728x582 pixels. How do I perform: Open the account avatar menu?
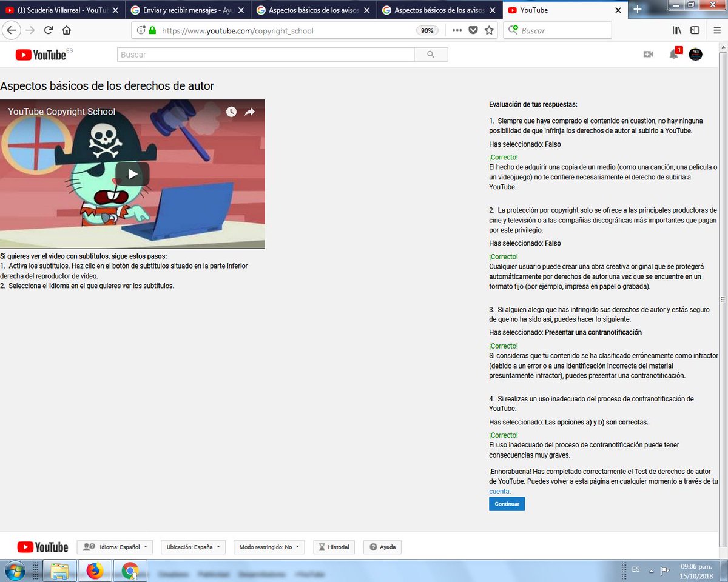pyautogui.click(x=696, y=55)
